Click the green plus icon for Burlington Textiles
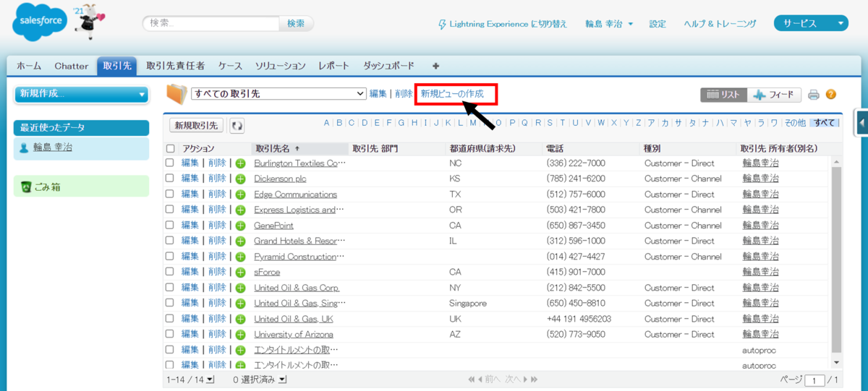The image size is (868, 391). [240, 163]
